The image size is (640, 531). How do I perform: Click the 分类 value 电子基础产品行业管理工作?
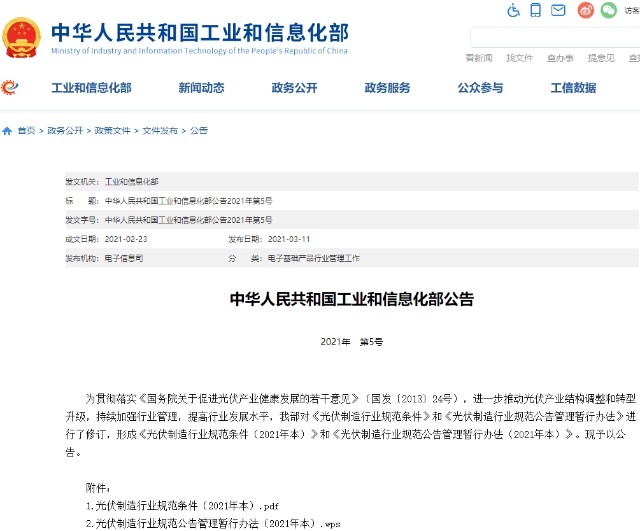tap(313, 258)
